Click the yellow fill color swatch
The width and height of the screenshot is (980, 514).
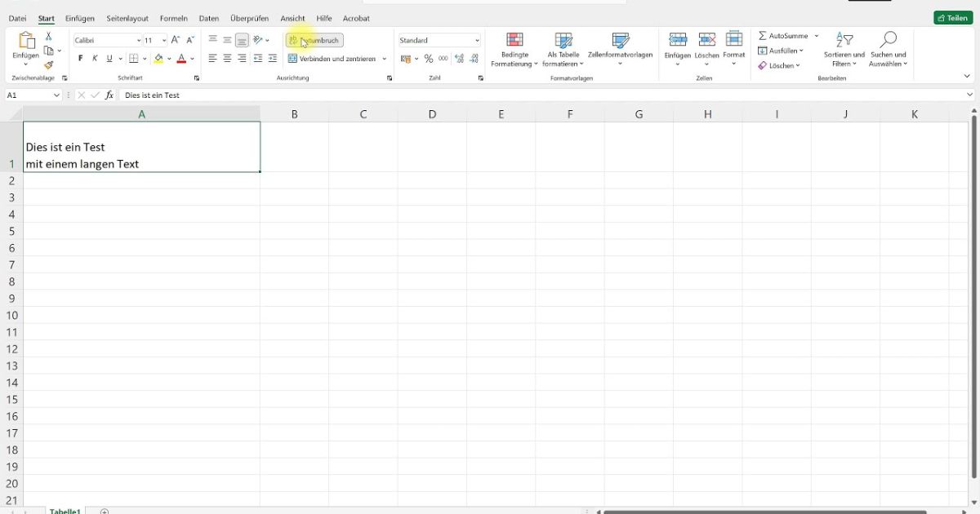(x=158, y=59)
